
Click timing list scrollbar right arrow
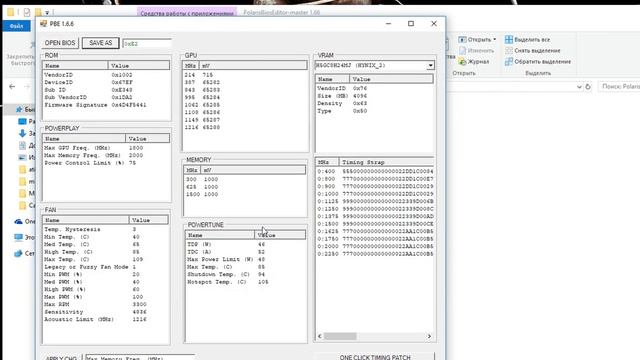[x=429, y=336]
